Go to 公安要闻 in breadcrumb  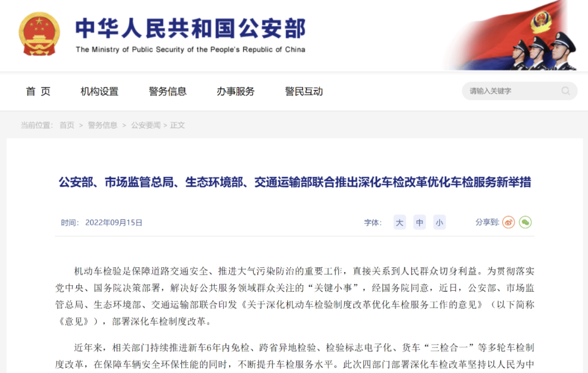[146, 125]
